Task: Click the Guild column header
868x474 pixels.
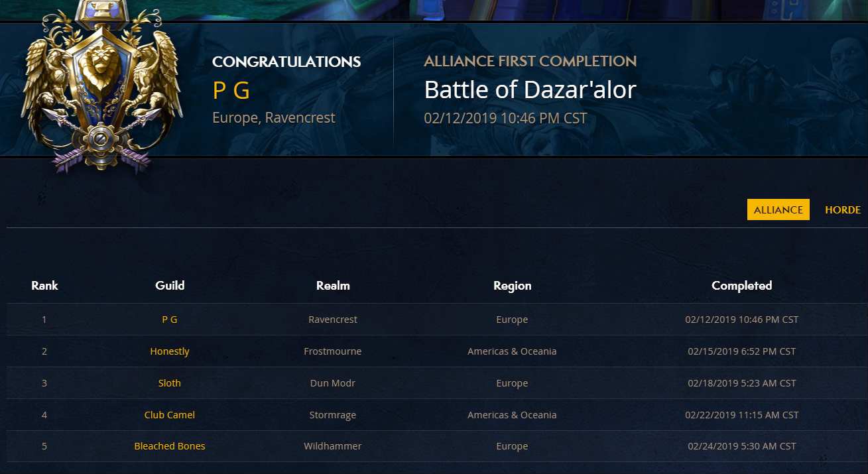Action: pyautogui.click(x=170, y=286)
